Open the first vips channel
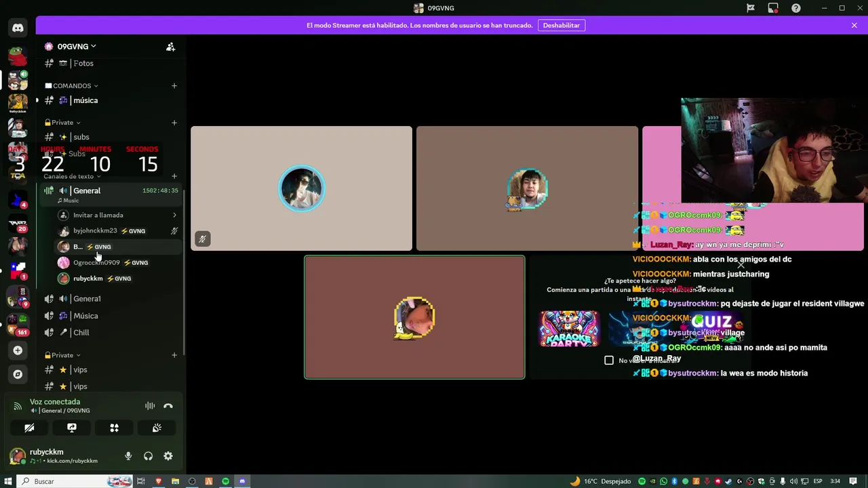Viewport: 868px width, 488px height. pos(110,370)
